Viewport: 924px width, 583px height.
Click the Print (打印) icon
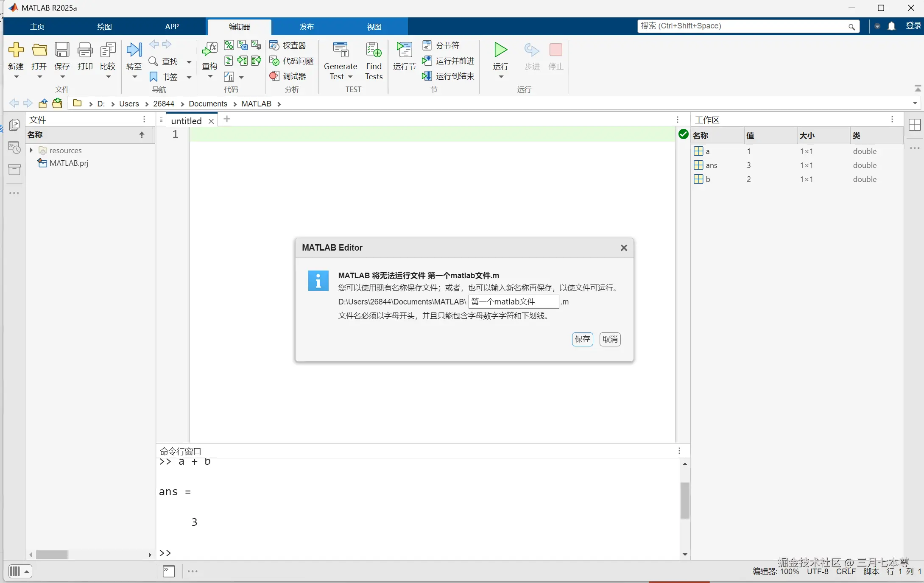[85, 50]
